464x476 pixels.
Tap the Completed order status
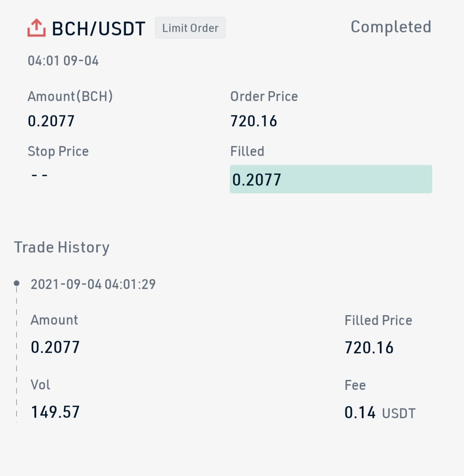[391, 27]
